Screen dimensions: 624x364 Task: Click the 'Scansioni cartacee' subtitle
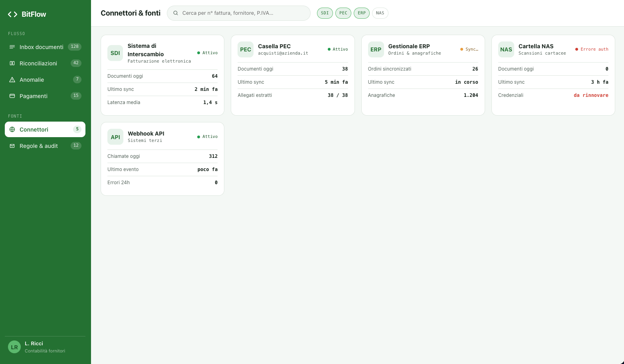coord(542,53)
